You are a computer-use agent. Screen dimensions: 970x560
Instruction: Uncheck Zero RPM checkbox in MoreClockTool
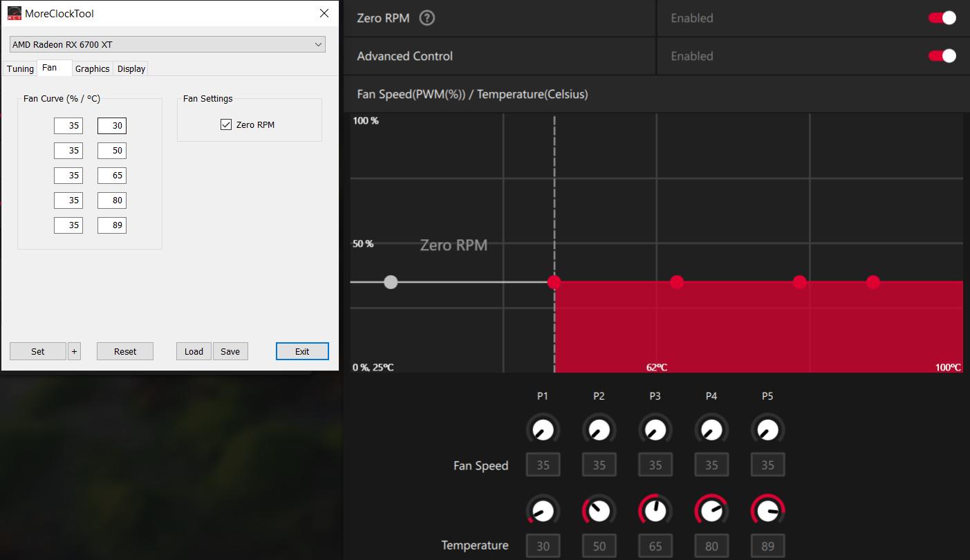pos(226,124)
